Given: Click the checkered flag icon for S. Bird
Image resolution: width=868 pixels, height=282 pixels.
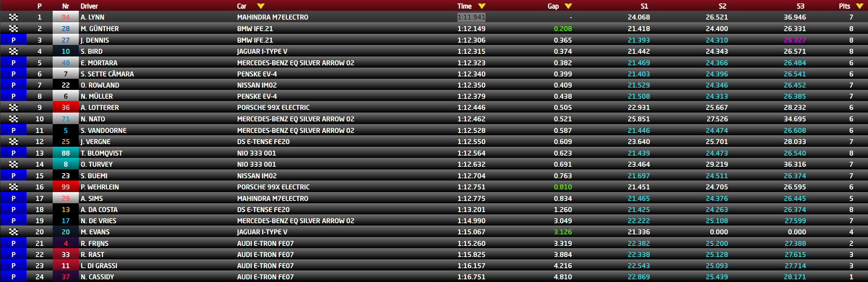Looking at the screenshot, I should pyautogui.click(x=13, y=51).
